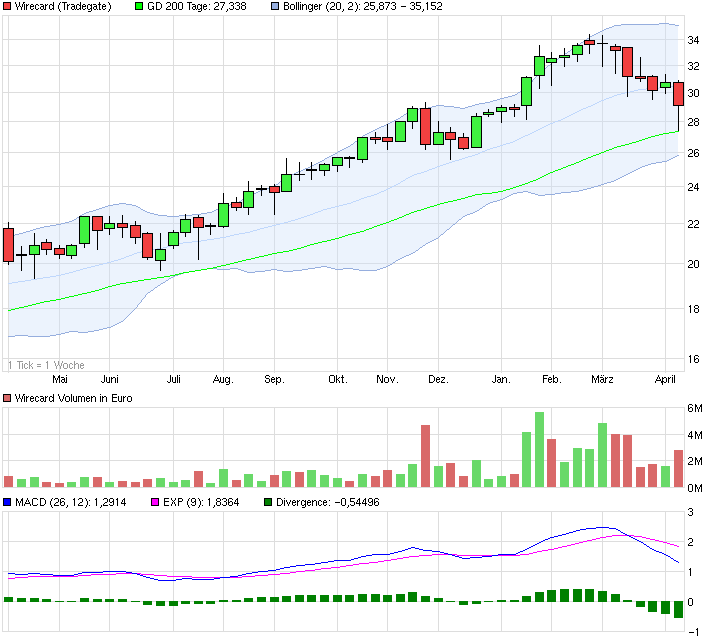The image size is (726, 640).
Task: Click the 'Juni' month label on axis
Action: [x=110, y=379]
